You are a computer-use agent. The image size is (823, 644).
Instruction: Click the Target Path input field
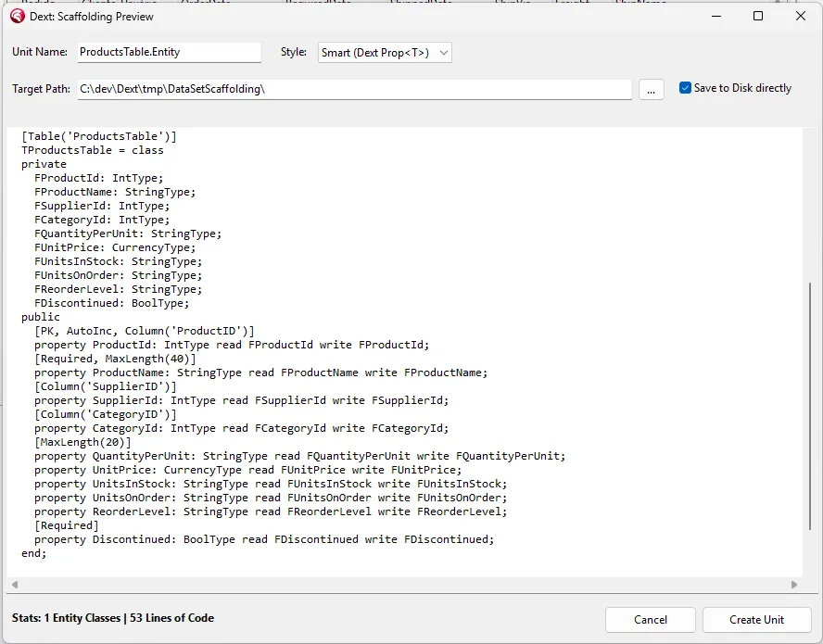pos(355,89)
